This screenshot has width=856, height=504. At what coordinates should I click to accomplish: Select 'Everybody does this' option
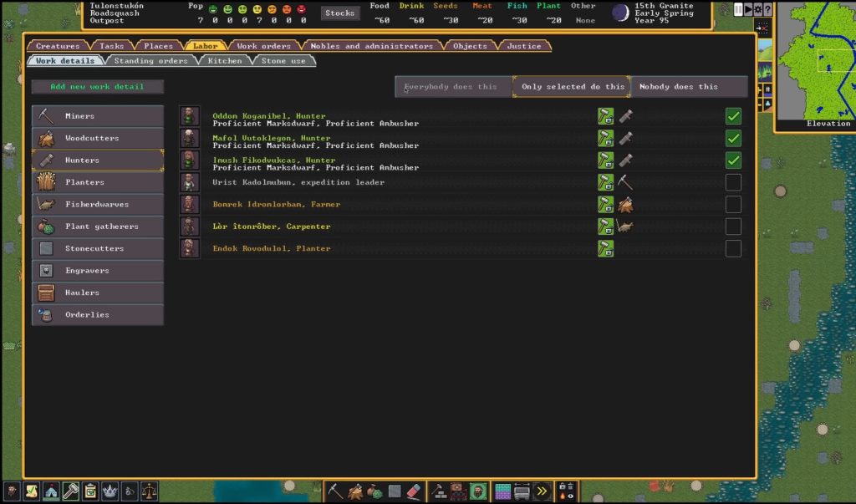click(x=454, y=86)
